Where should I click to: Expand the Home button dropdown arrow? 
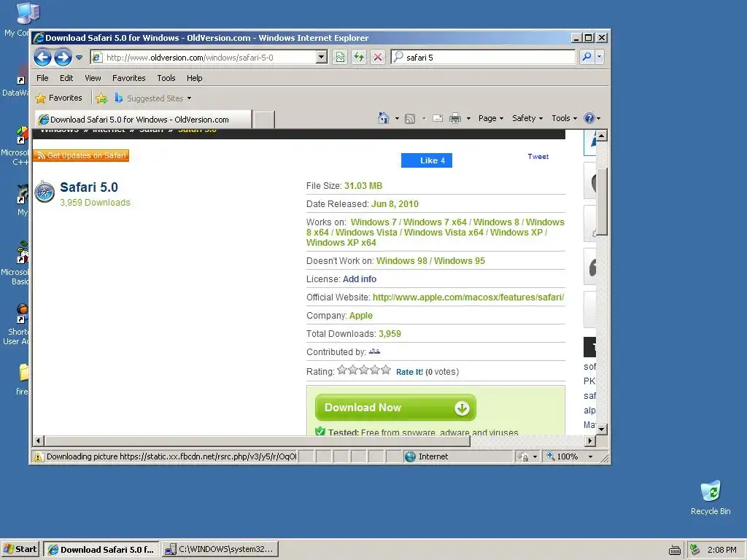pyautogui.click(x=398, y=119)
